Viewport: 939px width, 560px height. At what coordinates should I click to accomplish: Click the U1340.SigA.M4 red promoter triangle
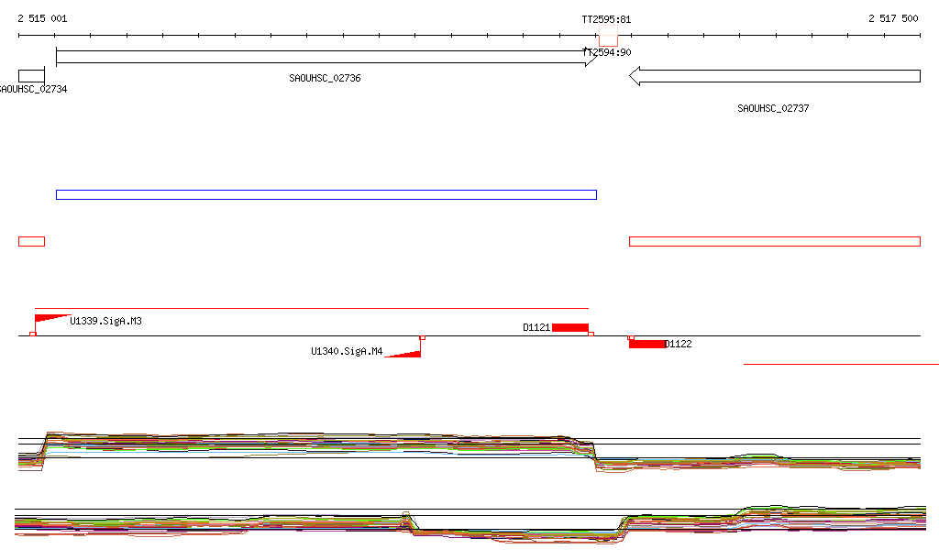pos(408,353)
